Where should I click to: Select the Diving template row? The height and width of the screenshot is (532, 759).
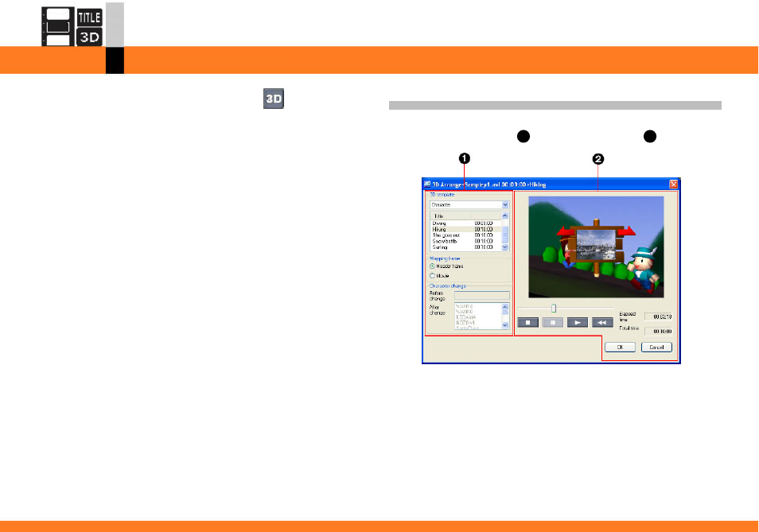click(465, 223)
